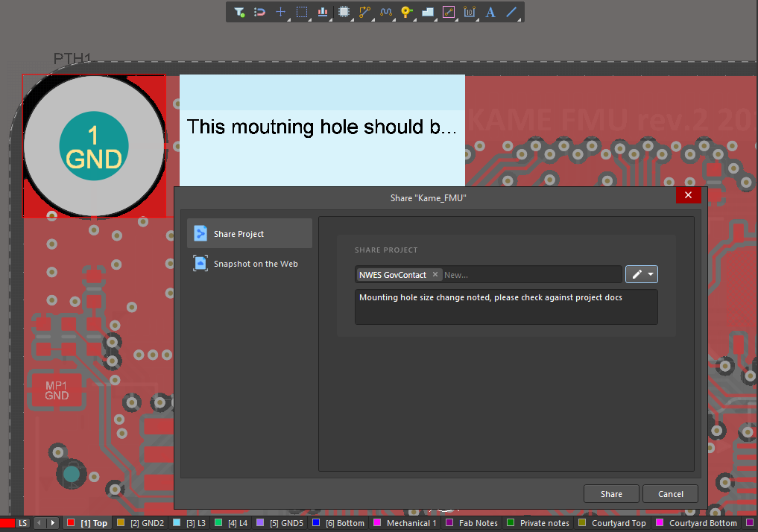Select the GND mounting hole pad 1
This screenshot has height=532, width=758.
pos(94,146)
